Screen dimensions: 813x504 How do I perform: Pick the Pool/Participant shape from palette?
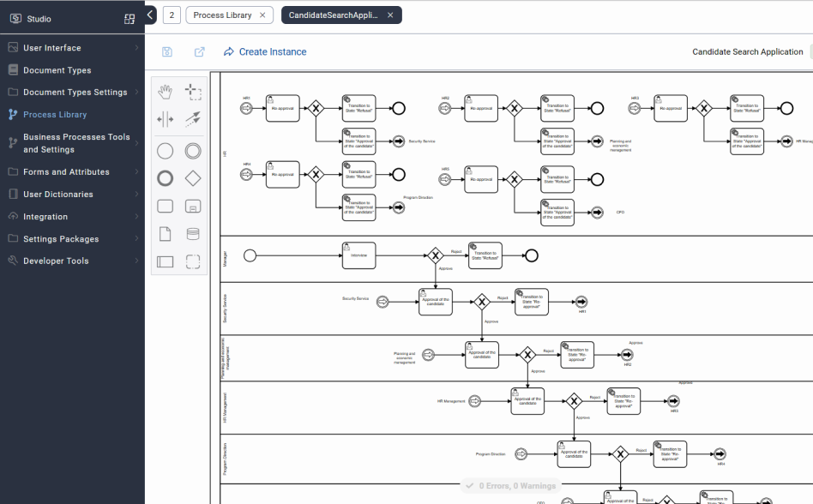click(x=165, y=261)
